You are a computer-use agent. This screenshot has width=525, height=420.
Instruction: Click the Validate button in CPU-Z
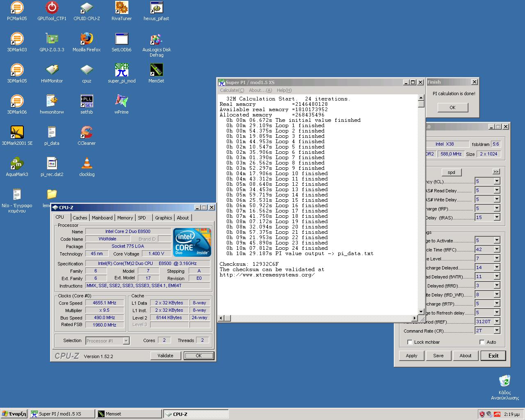pyautogui.click(x=165, y=356)
